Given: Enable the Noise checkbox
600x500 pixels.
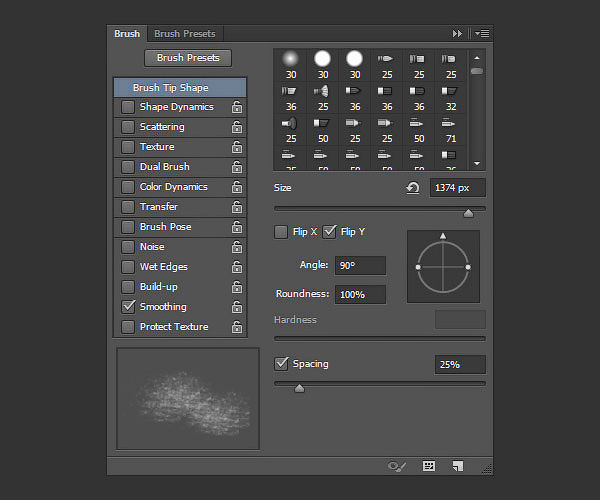Looking at the screenshot, I should [128, 247].
